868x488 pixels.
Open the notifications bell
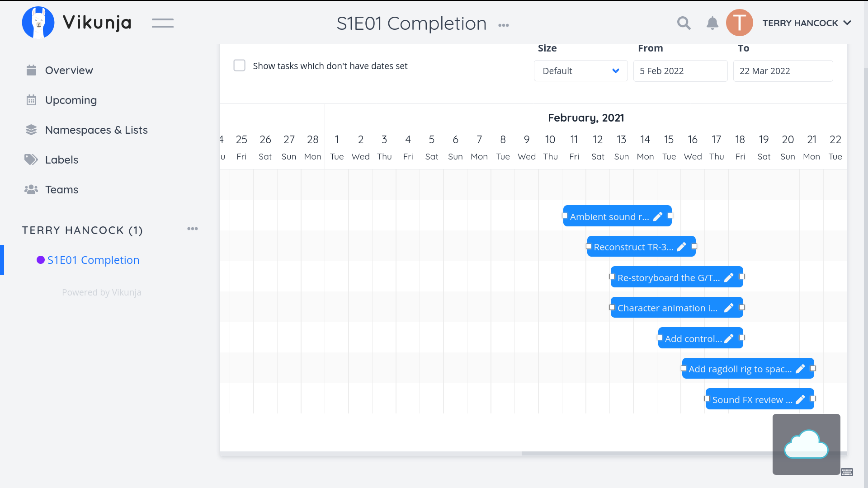point(712,23)
